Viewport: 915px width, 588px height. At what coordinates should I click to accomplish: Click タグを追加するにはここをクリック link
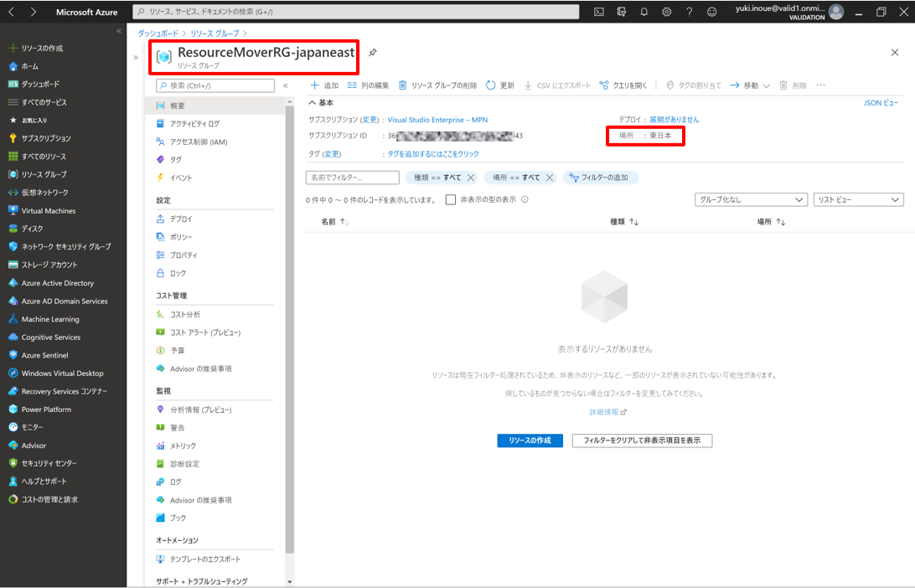click(433, 154)
